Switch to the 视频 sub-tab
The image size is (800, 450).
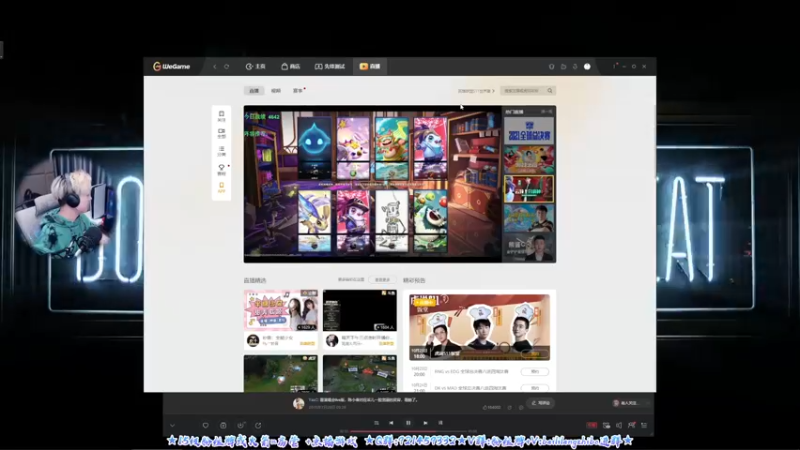pyautogui.click(x=276, y=91)
